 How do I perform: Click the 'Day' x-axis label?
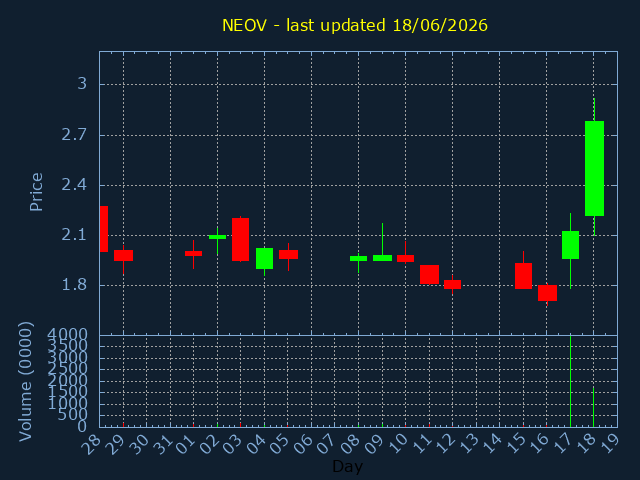pos(347,466)
